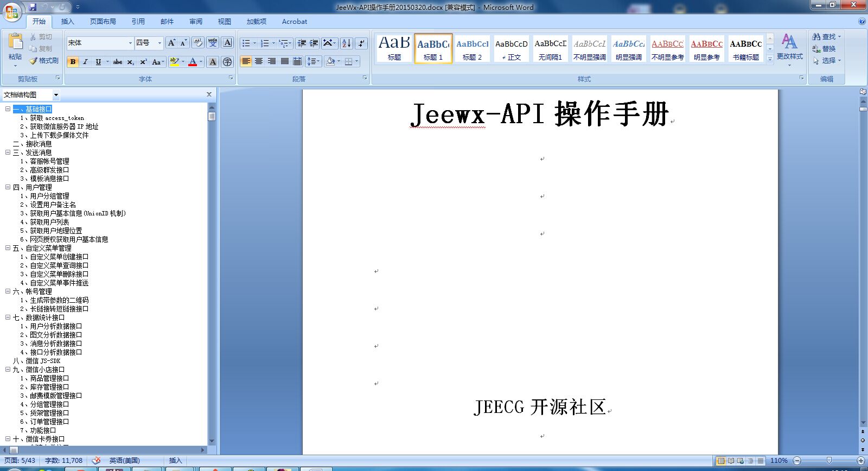Click the Sort A-Z icon

click(x=346, y=43)
